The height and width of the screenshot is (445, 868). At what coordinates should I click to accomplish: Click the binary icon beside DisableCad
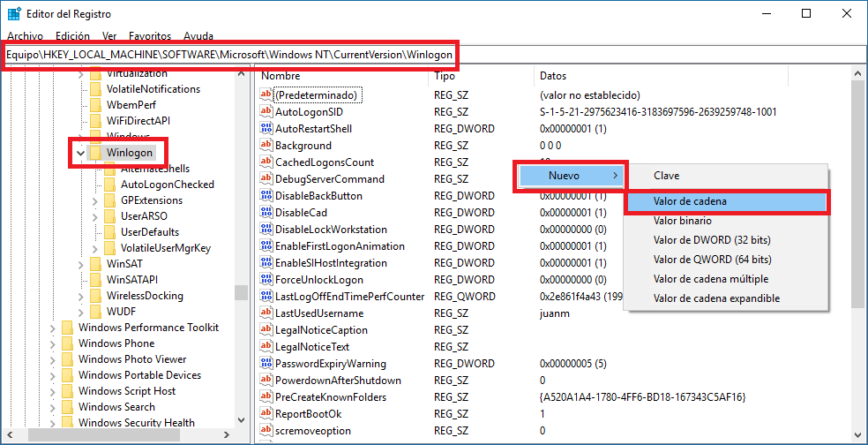point(266,212)
